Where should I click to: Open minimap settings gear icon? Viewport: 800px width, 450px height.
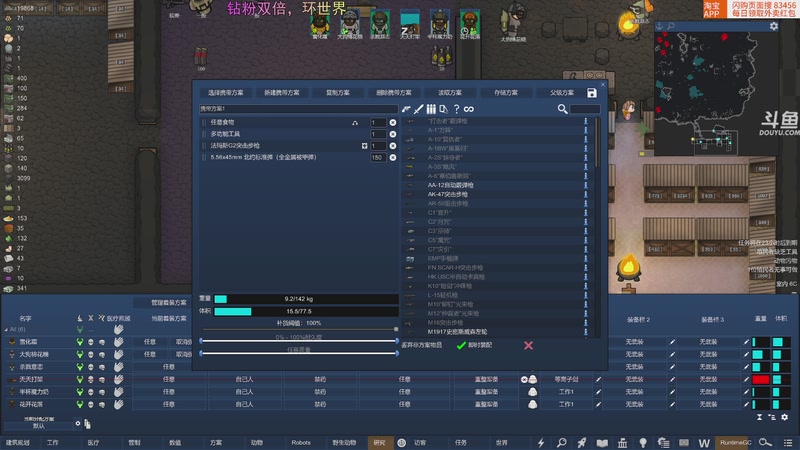[x=774, y=26]
